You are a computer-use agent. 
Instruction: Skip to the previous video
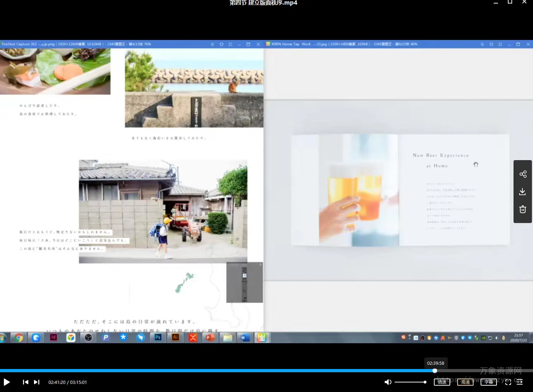(25, 382)
